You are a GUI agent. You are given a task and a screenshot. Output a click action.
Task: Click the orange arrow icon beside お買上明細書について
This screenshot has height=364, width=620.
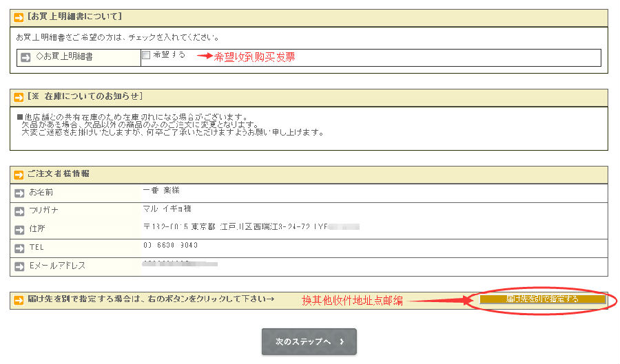point(19,17)
